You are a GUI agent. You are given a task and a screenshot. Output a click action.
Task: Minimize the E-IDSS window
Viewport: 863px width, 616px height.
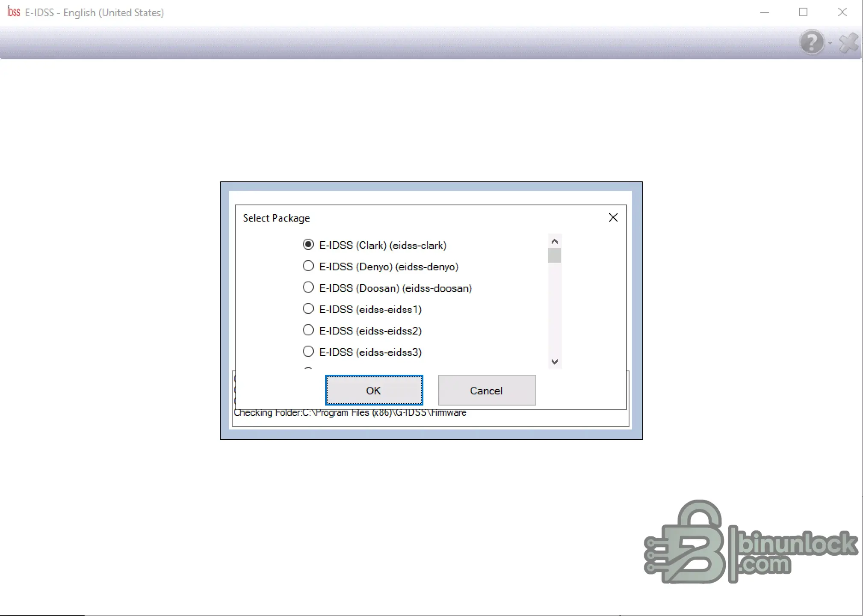765,12
